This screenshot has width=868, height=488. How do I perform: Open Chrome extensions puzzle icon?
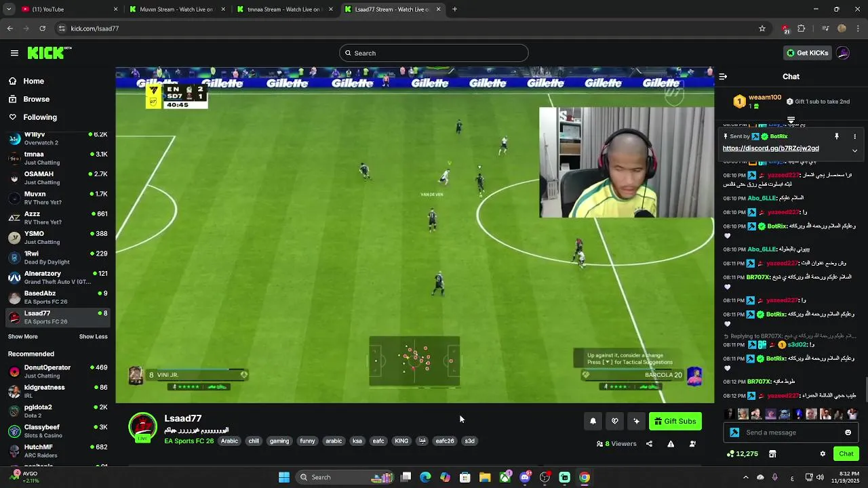802,28
